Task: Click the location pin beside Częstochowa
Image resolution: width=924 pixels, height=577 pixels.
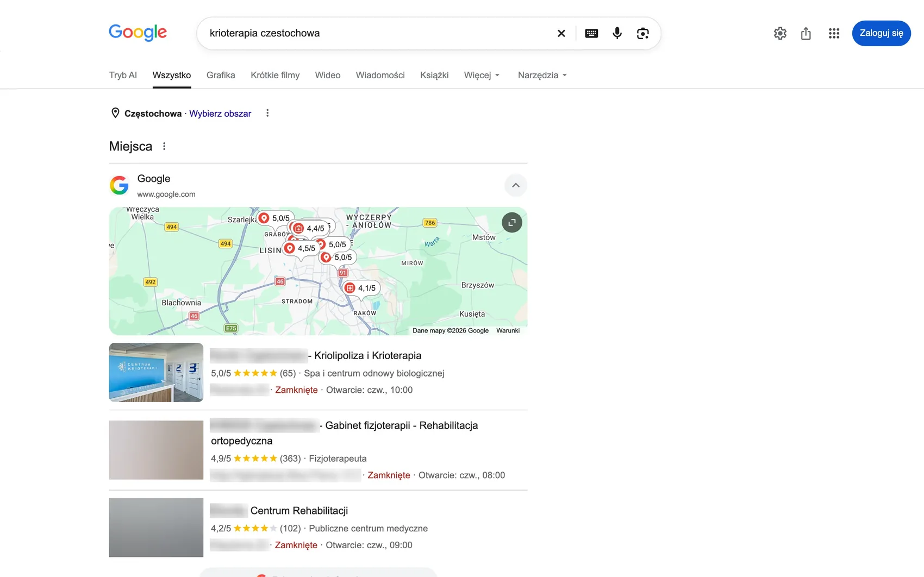Action: point(115,113)
